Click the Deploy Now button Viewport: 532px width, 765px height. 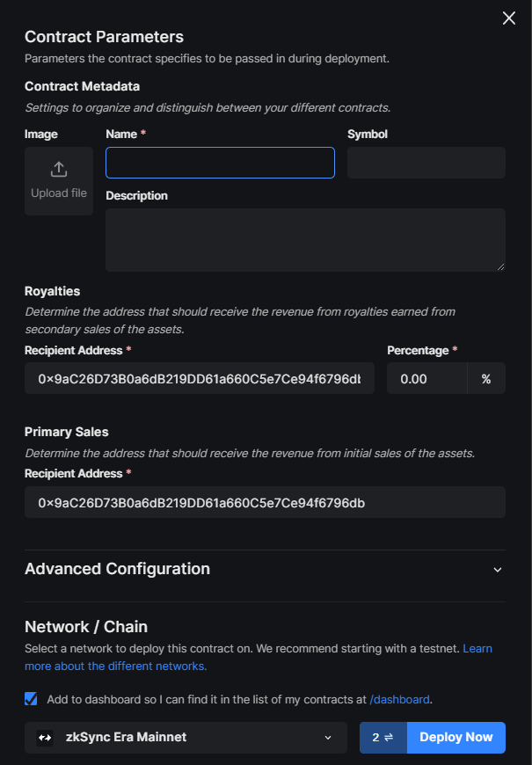(456, 737)
